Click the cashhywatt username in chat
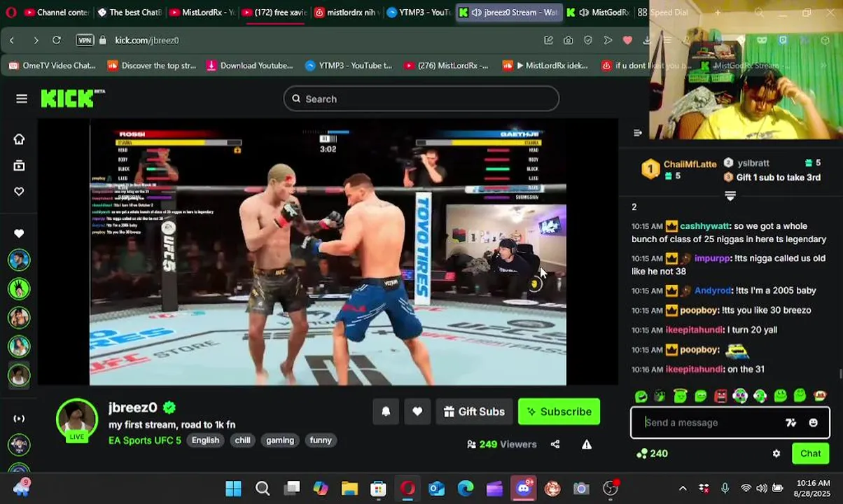Screen dimensions: 843x504 coord(705,226)
